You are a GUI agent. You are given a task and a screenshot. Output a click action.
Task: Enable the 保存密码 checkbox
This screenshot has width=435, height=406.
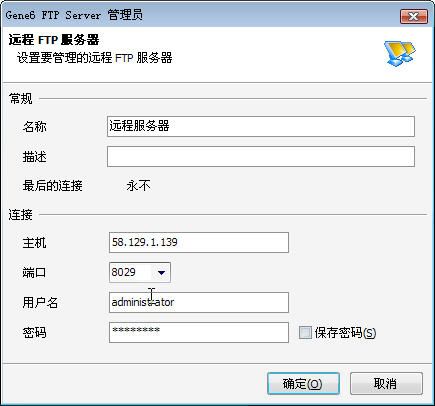pos(305,332)
